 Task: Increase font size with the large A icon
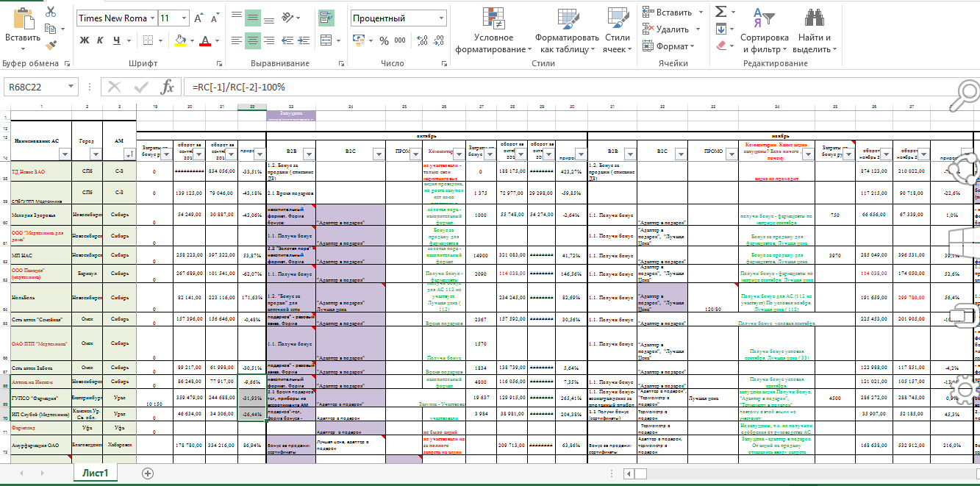(198, 18)
